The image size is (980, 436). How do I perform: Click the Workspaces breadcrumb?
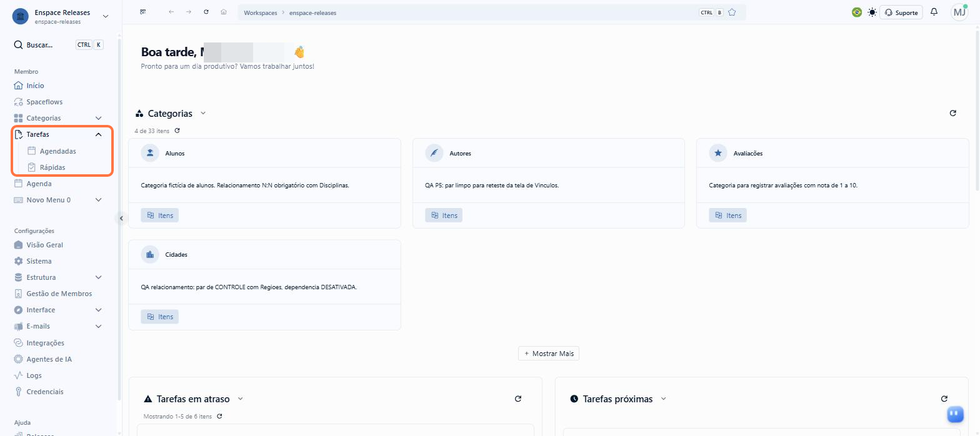(261, 12)
